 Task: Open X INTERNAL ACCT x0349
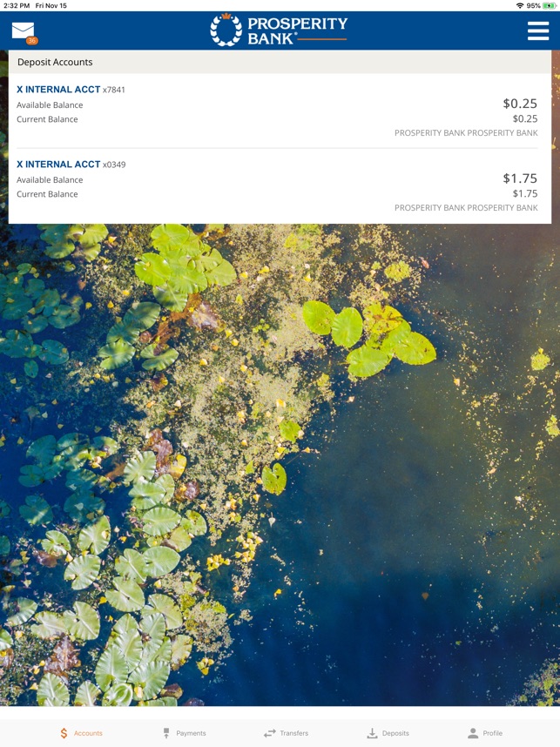pos(280,185)
